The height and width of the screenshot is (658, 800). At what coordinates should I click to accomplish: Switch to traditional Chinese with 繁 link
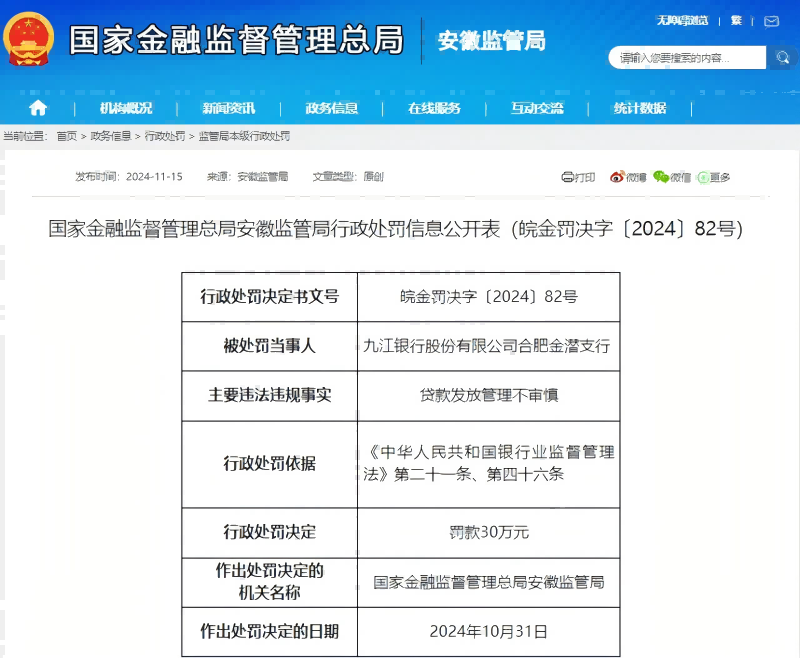pos(737,20)
